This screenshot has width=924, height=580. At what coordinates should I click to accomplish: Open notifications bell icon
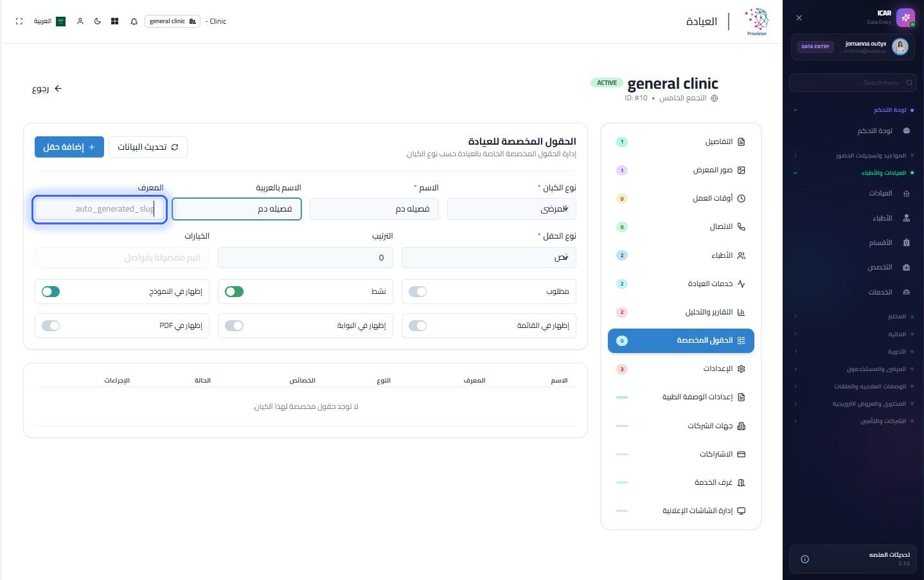click(134, 21)
